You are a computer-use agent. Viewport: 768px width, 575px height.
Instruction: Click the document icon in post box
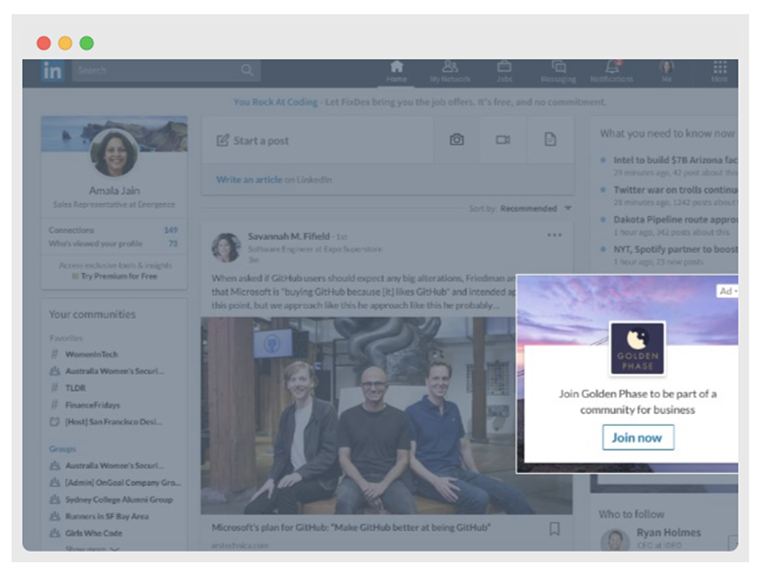pos(550,140)
